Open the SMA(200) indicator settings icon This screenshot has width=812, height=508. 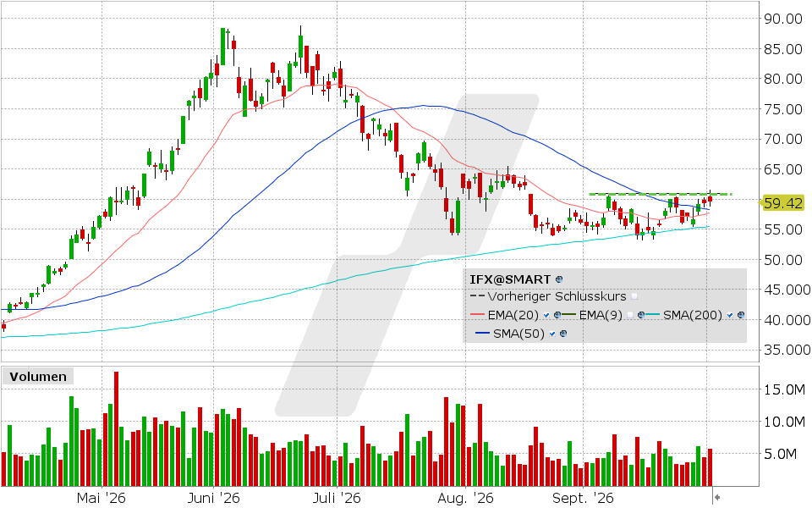point(741,315)
